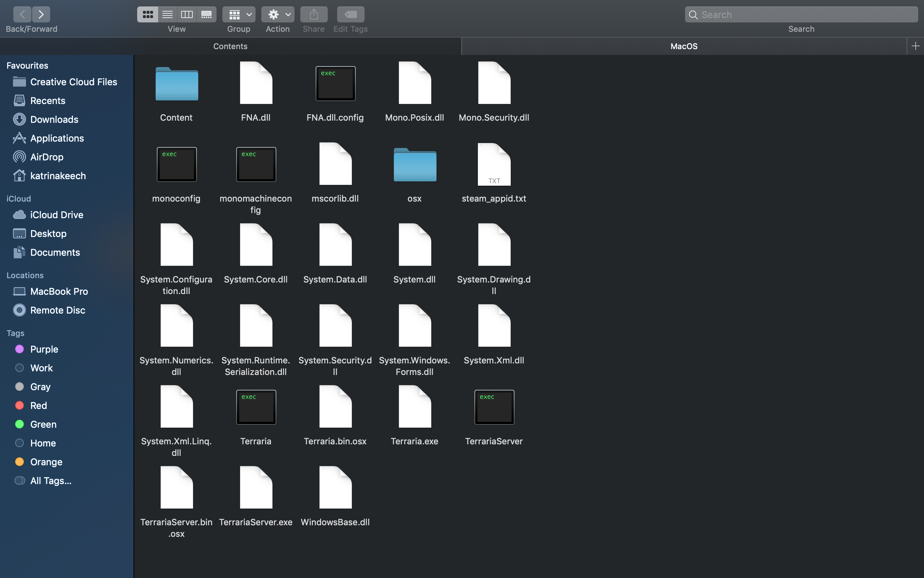Select the FNA.dll.config exec icon
The image size is (924, 578).
point(335,83)
